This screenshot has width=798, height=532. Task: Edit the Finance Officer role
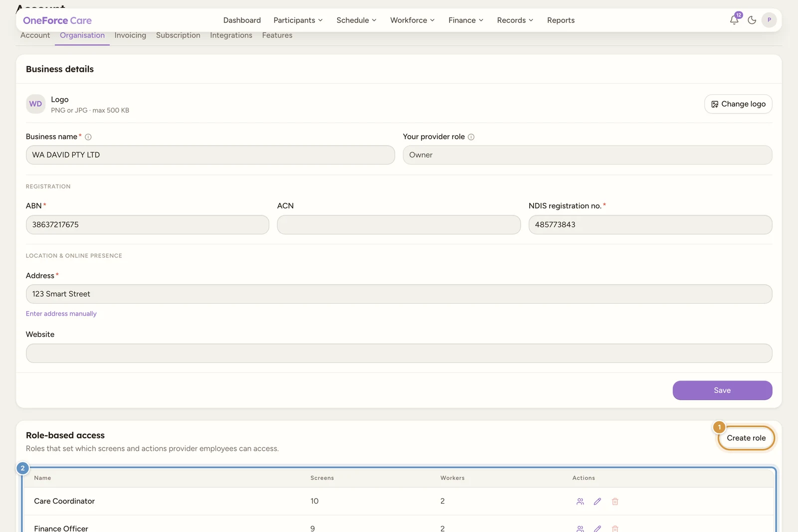[598, 529]
